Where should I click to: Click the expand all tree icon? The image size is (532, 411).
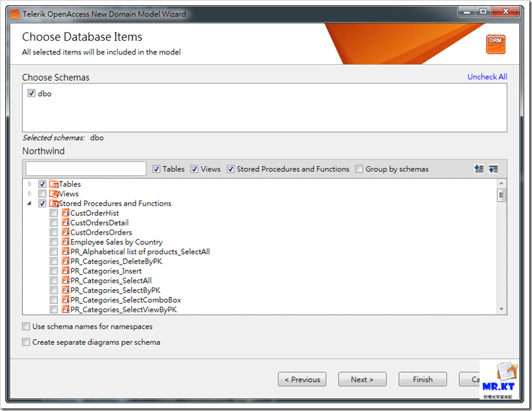(x=479, y=169)
